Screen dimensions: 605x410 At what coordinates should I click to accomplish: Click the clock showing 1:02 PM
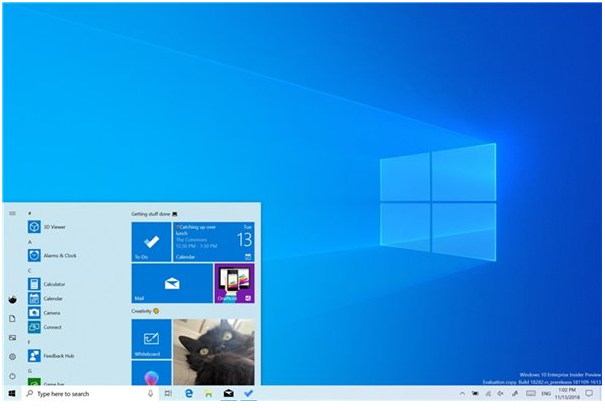(567, 393)
